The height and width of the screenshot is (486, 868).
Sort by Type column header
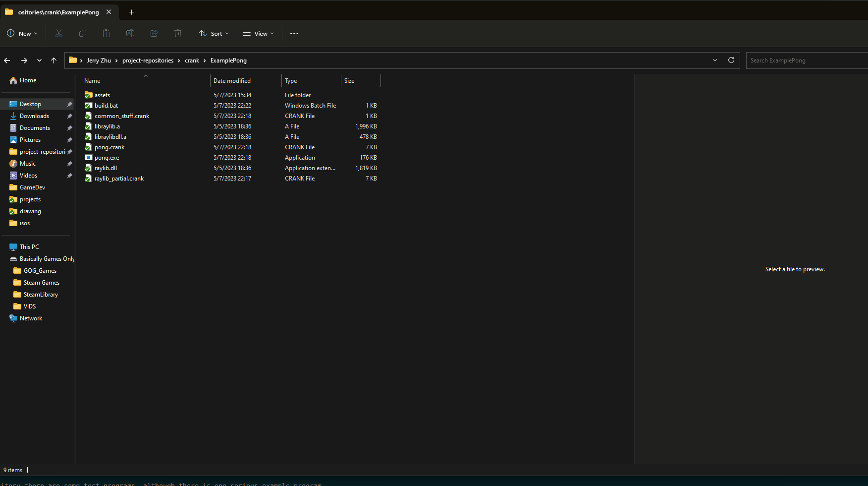(312, 80)
